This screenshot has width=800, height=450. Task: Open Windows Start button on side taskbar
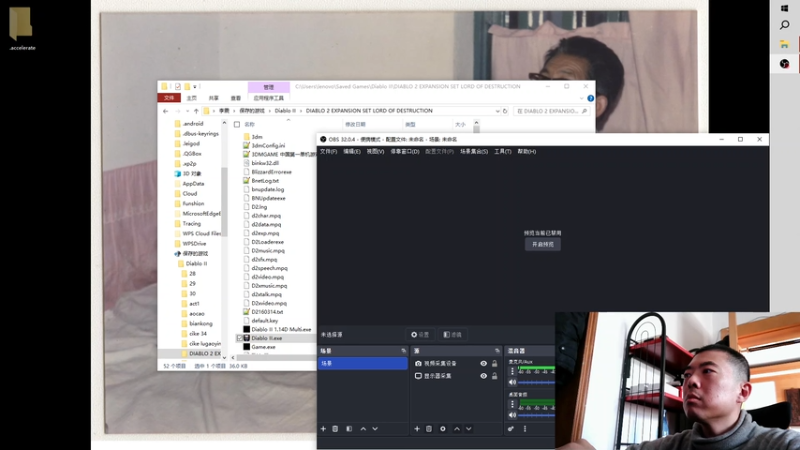(x=785, y=8)
